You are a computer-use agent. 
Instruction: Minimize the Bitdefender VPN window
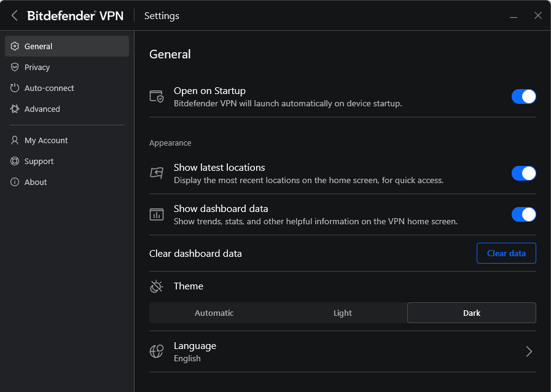[x=514, y=16]
